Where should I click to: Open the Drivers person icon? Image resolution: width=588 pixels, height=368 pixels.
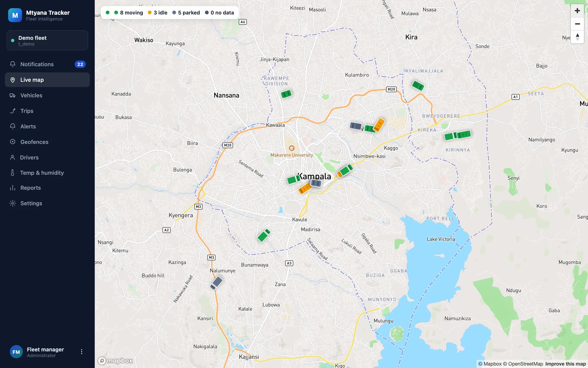pyautogui.click(x=13, y=157)
